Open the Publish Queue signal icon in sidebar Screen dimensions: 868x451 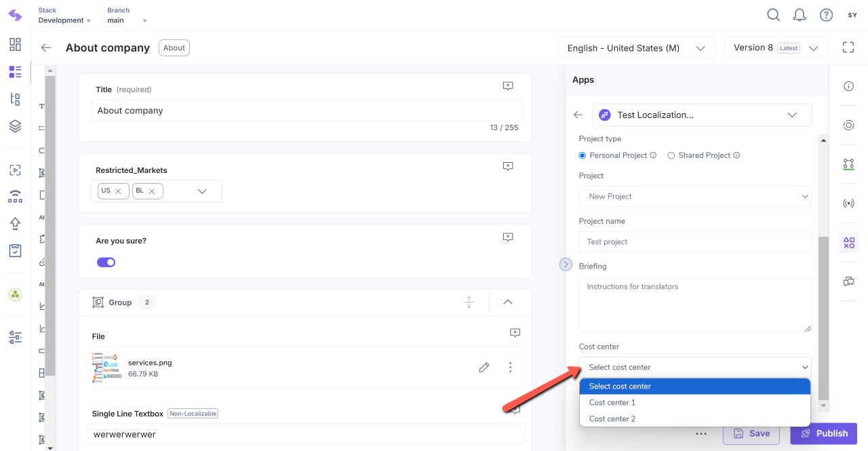pos(15,197)
